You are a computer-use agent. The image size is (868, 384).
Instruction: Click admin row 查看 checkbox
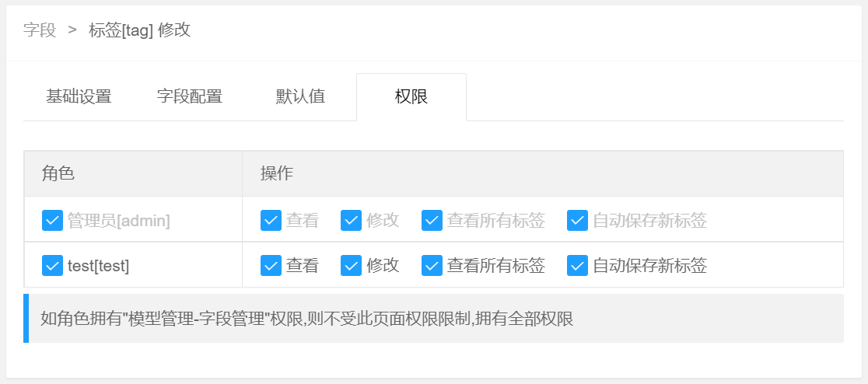(x=271, y=220)
